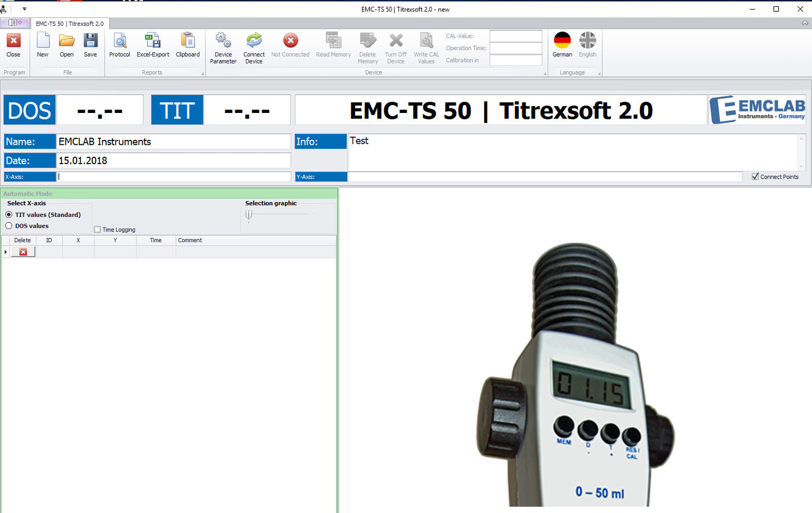Click the TIT value display
The image size is (812, 513).
click(247, 110)
